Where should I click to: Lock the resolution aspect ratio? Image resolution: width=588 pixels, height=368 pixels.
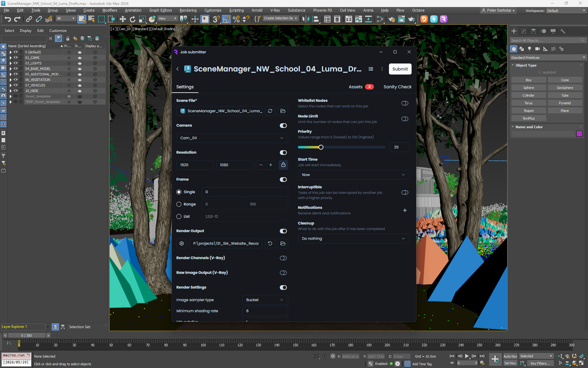[283, 165]
